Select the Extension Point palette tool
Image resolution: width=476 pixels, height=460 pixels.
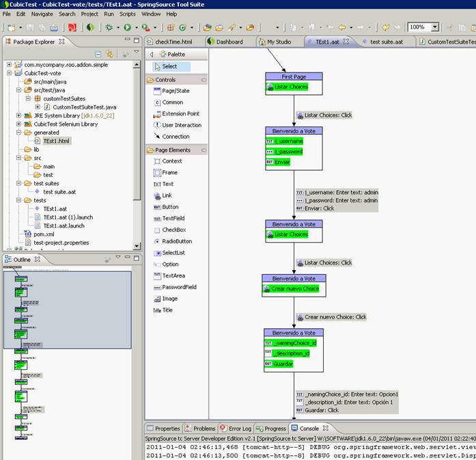[x=180, y=113]
